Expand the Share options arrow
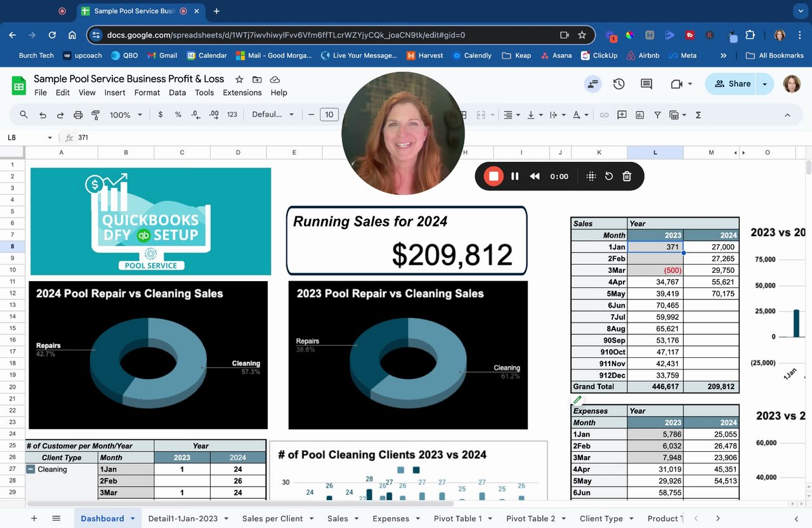Image resolution: width=812 pixels, height=528 pixels. 764,84
